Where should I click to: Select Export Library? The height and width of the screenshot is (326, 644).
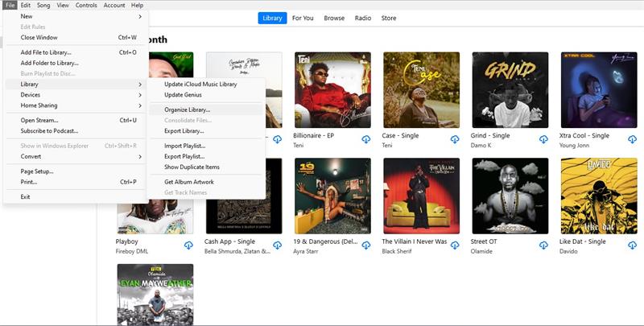coord(206,131)
